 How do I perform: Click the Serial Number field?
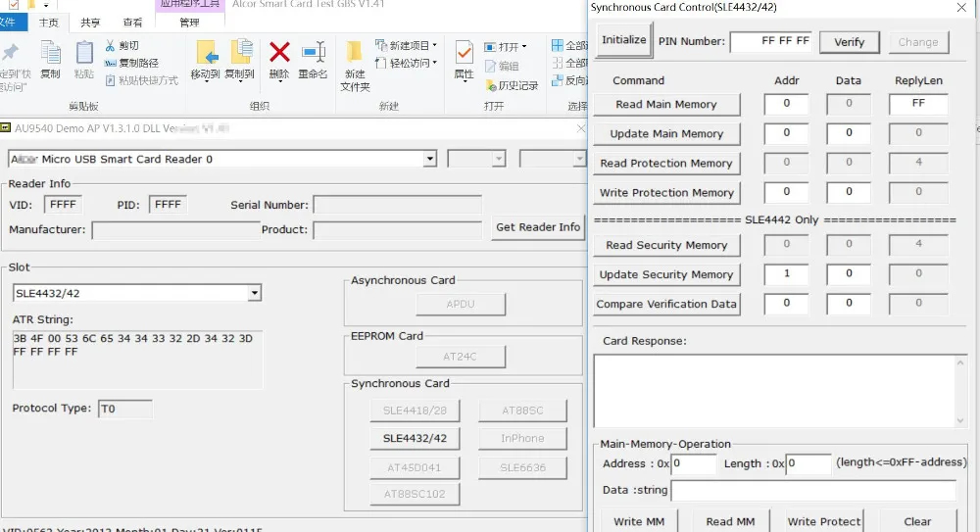click(397, 205)
